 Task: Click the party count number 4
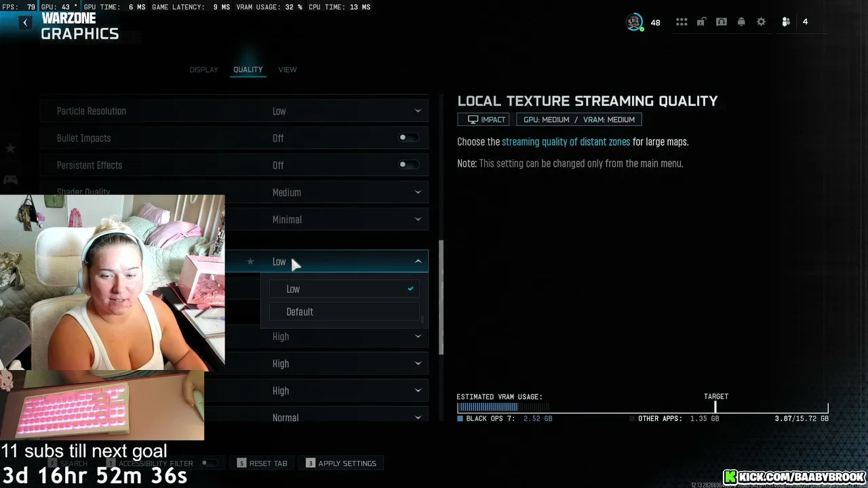click(805, 22)
